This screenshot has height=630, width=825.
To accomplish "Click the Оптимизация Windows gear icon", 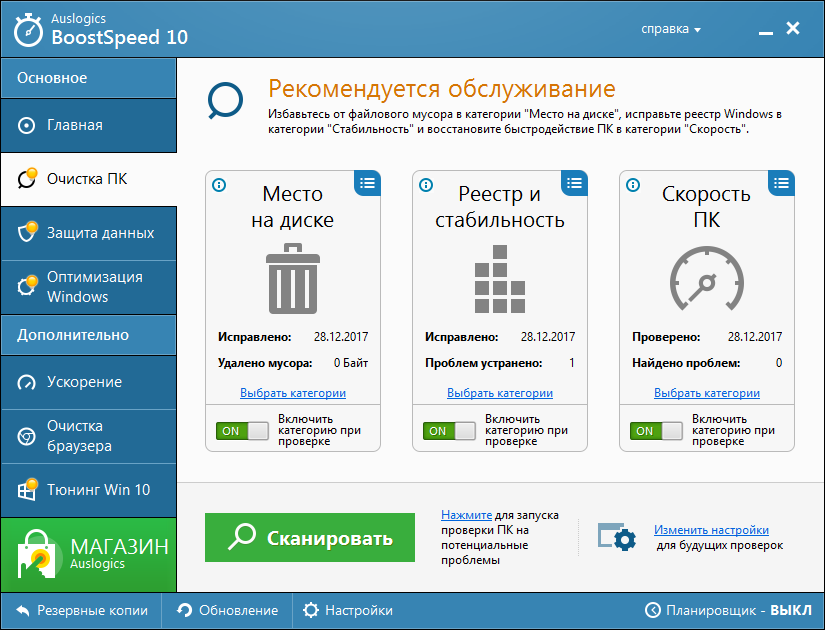I will pos(27,286).
